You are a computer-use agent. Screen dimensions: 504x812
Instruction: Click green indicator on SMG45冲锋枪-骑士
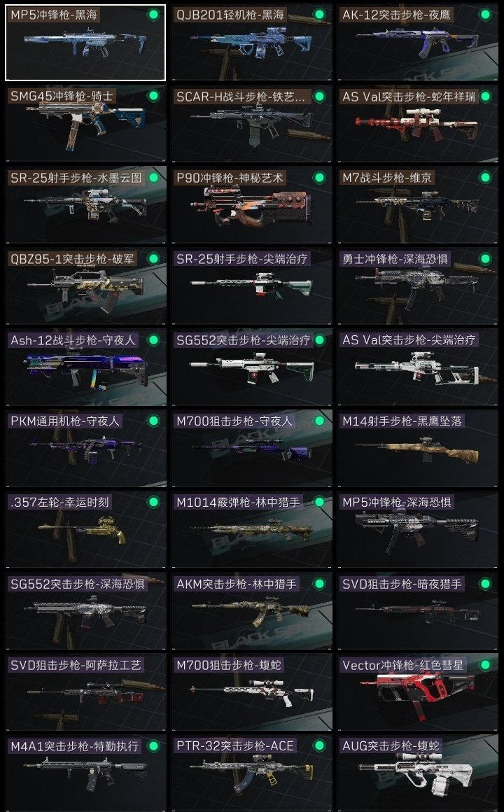click(x=154, y=96)
